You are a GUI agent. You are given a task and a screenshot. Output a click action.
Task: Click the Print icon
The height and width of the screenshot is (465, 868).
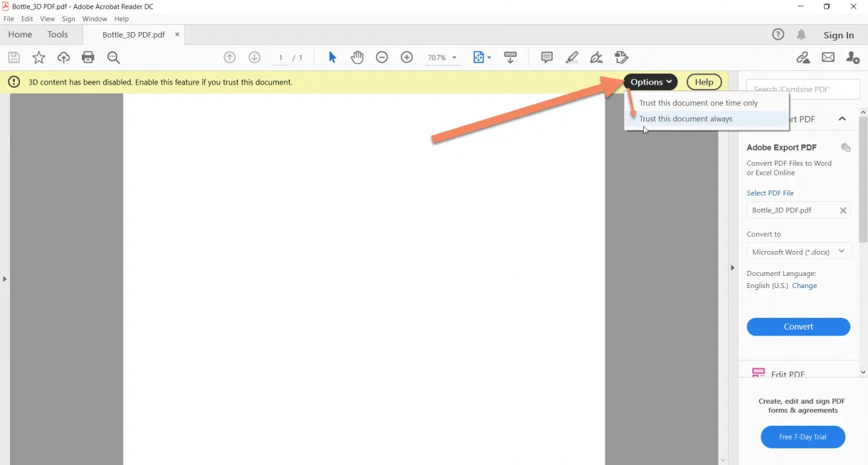88,57
